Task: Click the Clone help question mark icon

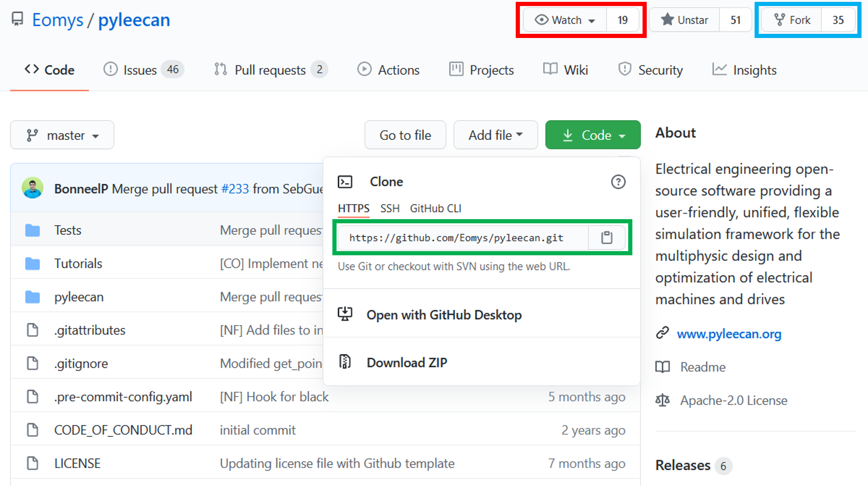Action: tap(618, 182)
